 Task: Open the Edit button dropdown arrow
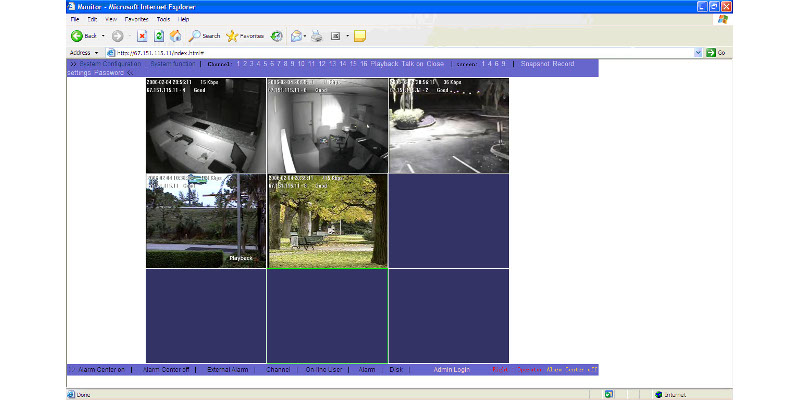click(x=347, y=36)
